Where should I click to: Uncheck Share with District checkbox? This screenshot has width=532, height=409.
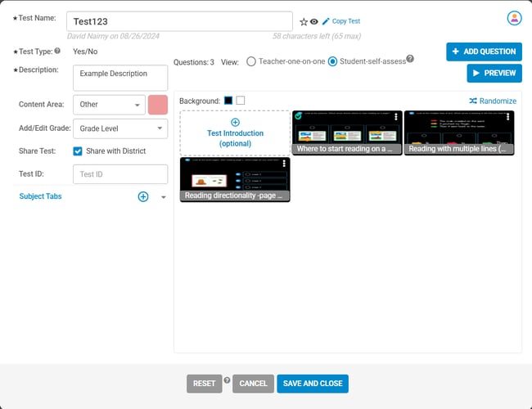(x=78, y=151)
